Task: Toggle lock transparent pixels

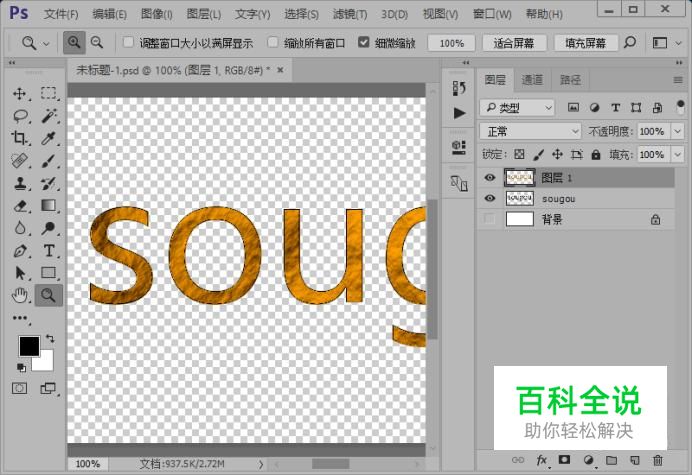Action: point(519,154)
